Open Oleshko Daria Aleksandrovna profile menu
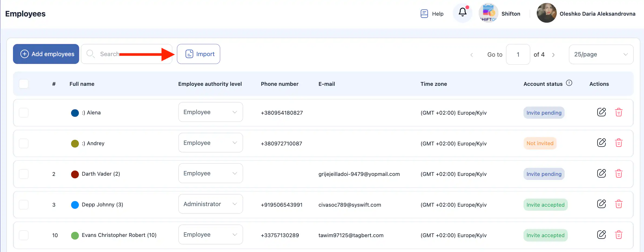Image resolution: width=644 pixels, height=252 pixels. tap(586, 13)
